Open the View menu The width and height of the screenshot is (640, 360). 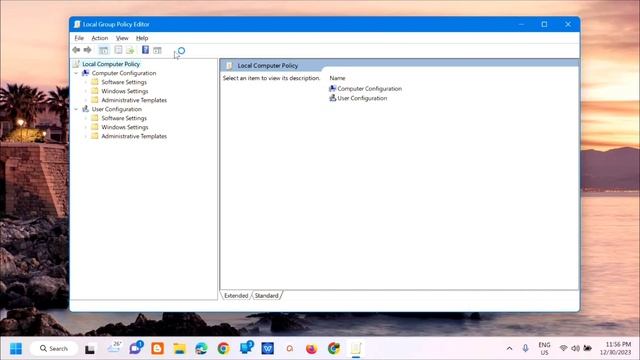click(122, 38)
